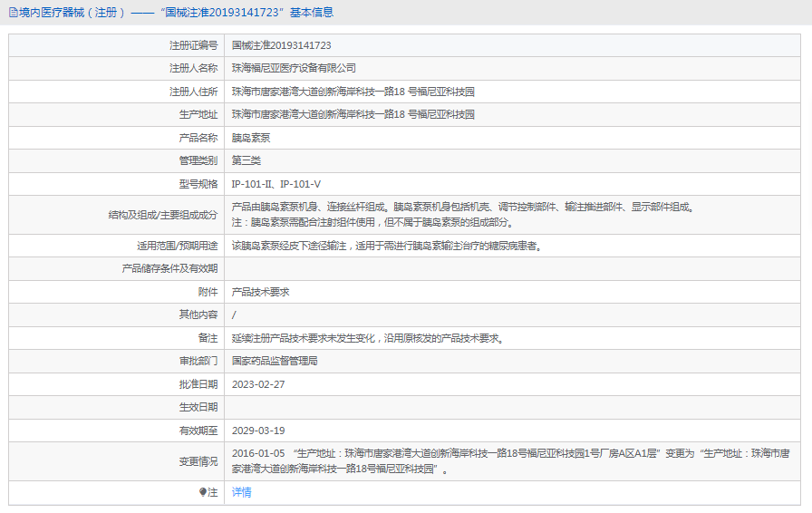Click the 适用范围/预期用途 description text
The height and width of the screenshot is (513, 812).
point(386,246)
